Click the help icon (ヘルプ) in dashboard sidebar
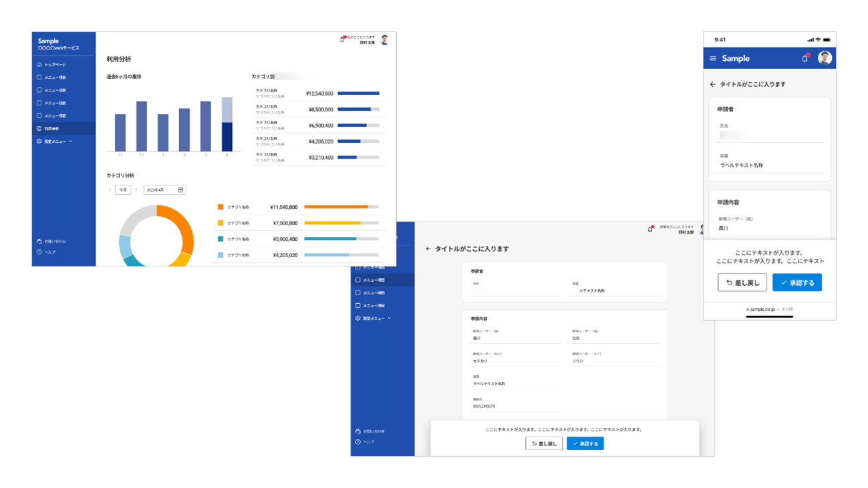 [x=39, y=252]
